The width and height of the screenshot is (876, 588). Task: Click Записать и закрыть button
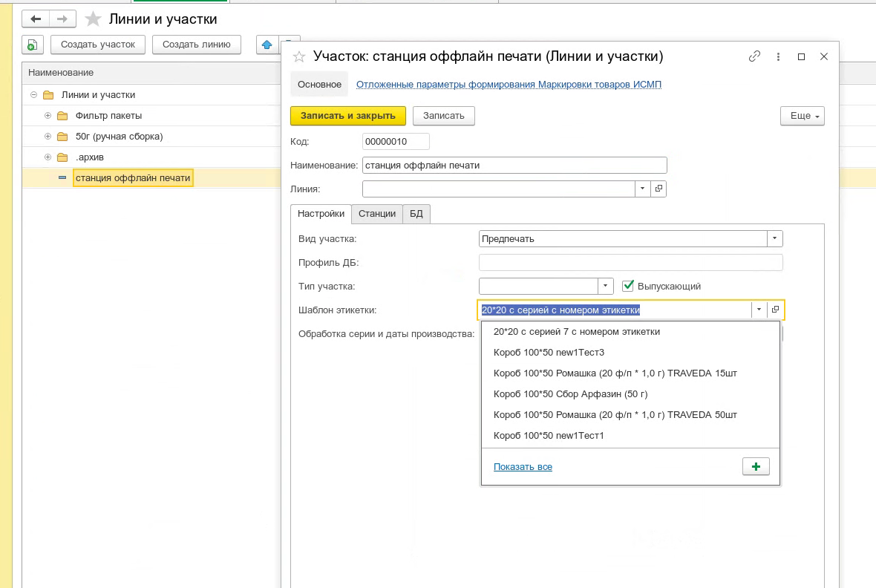tap(347, 116)
